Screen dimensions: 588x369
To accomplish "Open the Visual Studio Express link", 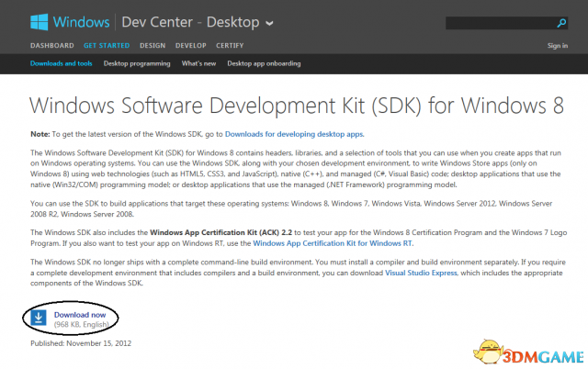I will [421, 273].
